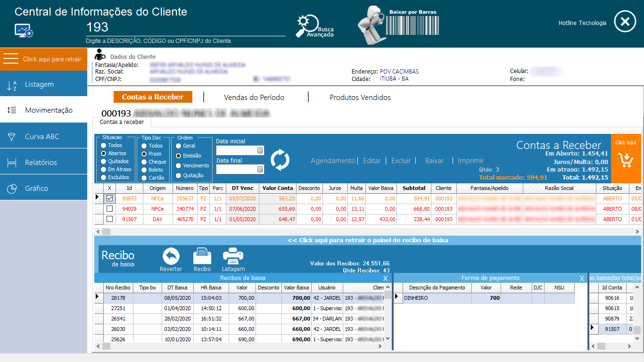Open Gráfico in the sidebar
644x362 pixels.
pos(43,188)
